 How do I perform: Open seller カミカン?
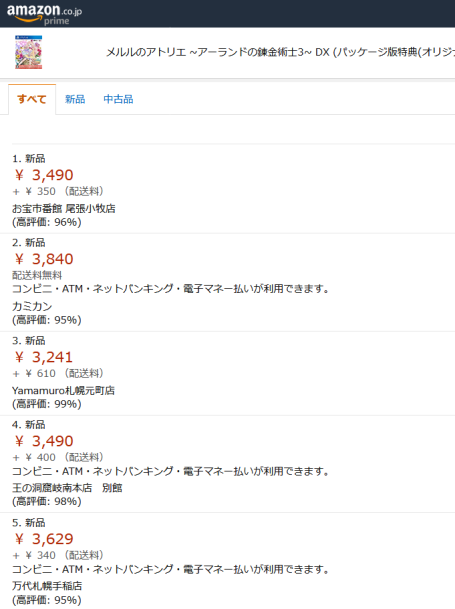32,306
